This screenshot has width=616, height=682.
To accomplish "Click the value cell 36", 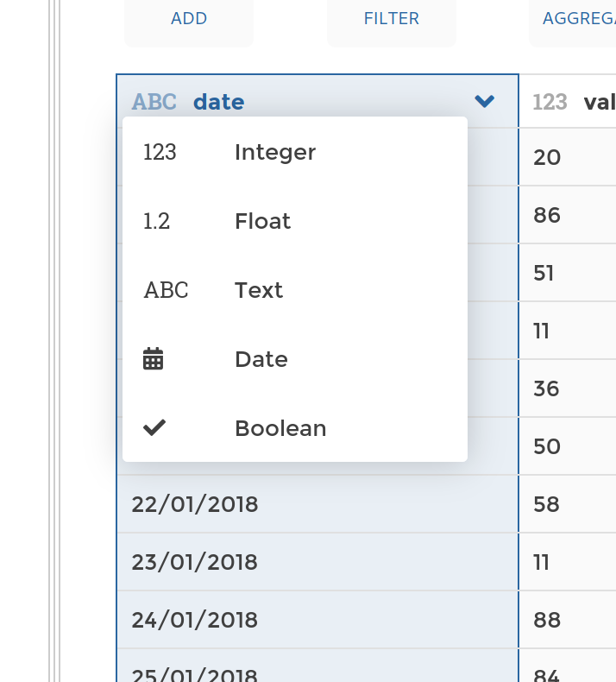I will [568, 388].
